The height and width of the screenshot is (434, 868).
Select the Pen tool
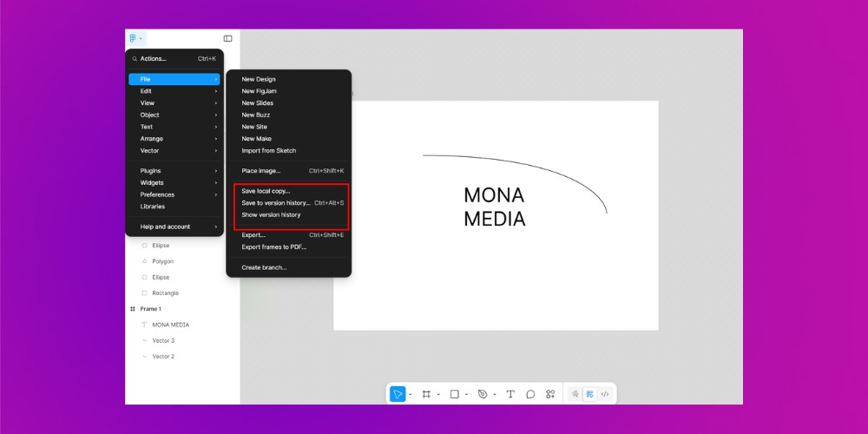coord(483,394)
